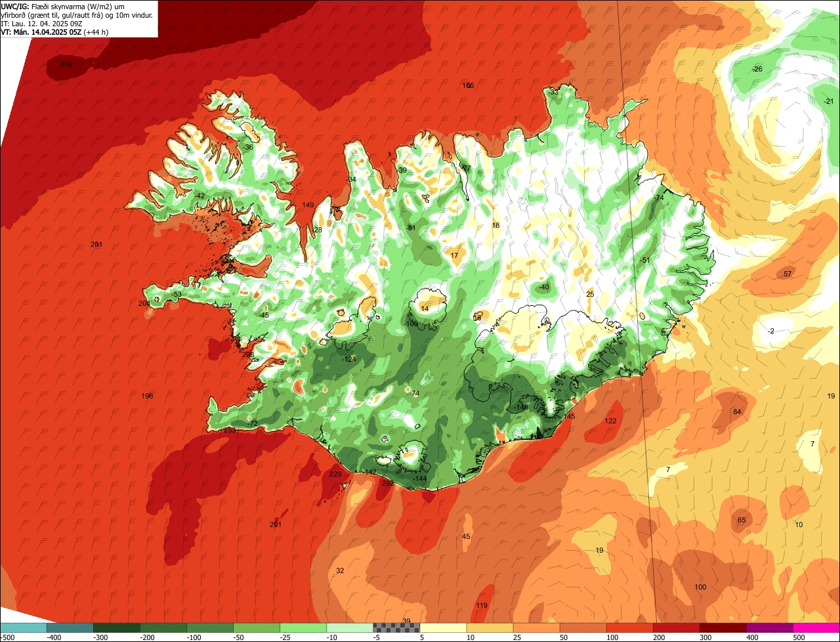
Task: Click the flux value -144 on the map
Action: coord(419,479)
